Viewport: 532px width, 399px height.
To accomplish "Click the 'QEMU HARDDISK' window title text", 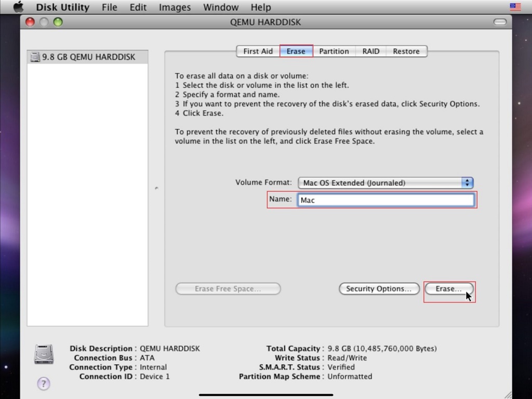I will click(x=265, y=22).
